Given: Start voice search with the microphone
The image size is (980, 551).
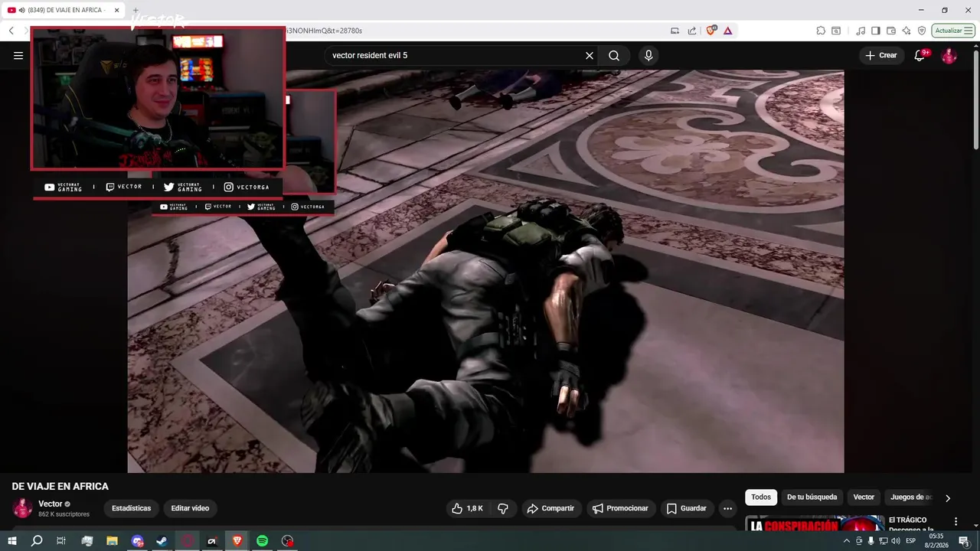Looking at the screenshot, I should pos(648,55).
